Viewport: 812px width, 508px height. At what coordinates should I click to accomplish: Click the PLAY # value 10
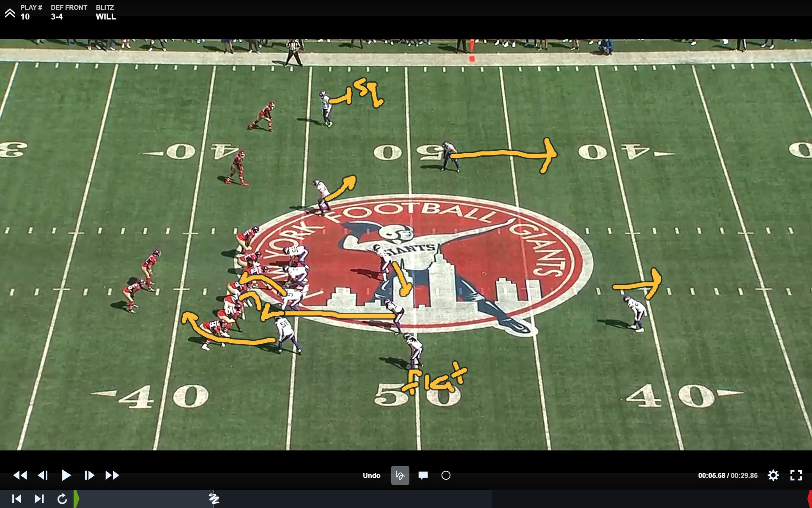click(25, 17)
